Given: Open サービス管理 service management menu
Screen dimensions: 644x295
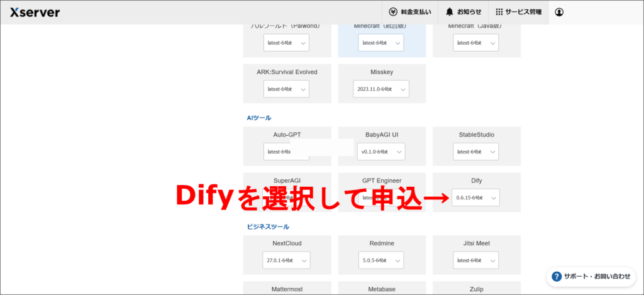Looking at the screenshot, I should click(x=518, y=13).
